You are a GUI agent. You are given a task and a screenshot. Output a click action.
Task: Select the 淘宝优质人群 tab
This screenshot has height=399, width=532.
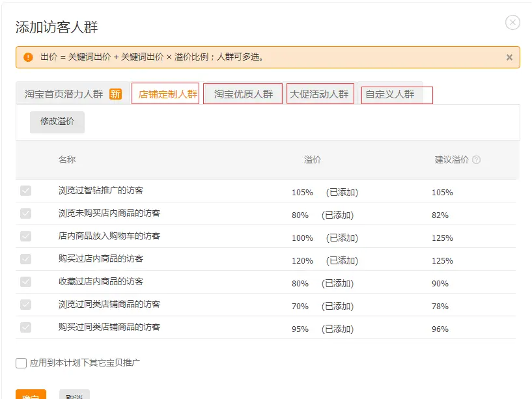click(244, 94)
